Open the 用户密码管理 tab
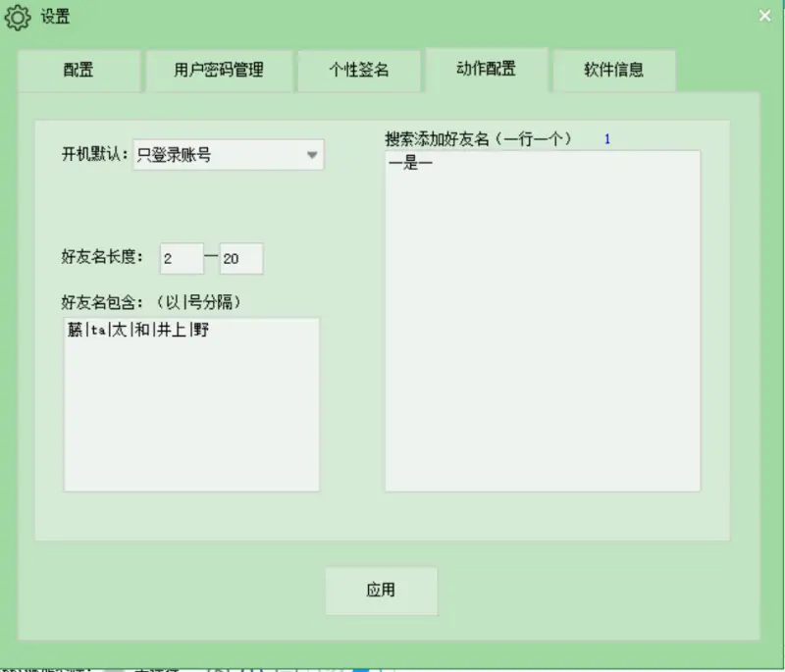The height and width of the screenshot is (672, 785). [219, 70]
